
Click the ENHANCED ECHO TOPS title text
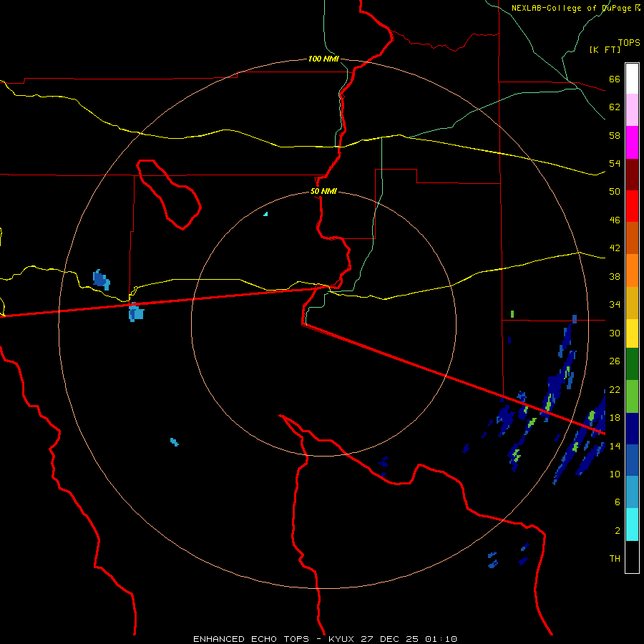coord(251,639)
